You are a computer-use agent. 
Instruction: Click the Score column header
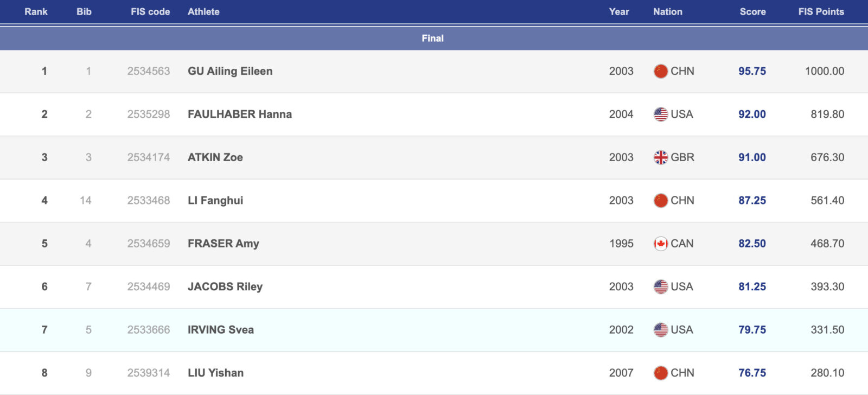752,11
